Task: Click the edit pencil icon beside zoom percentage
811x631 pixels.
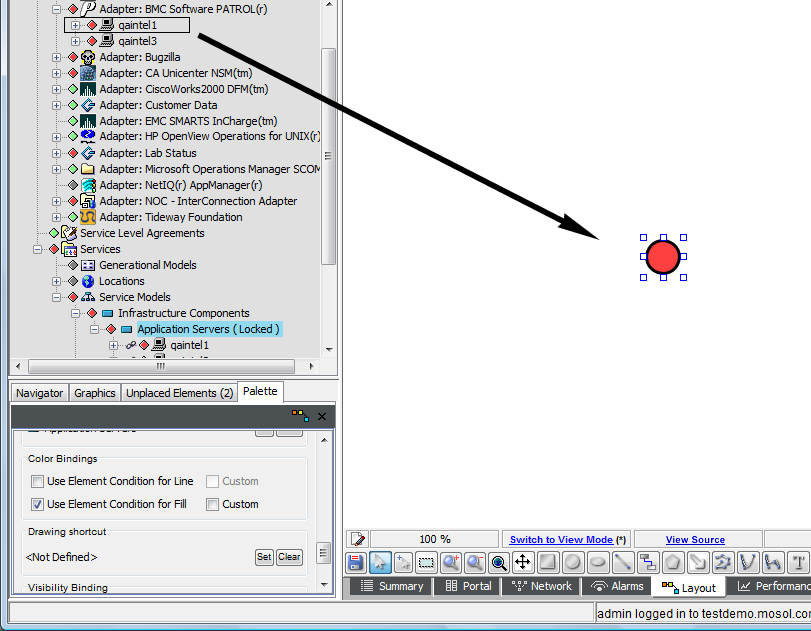Action: tap(357, 539)
